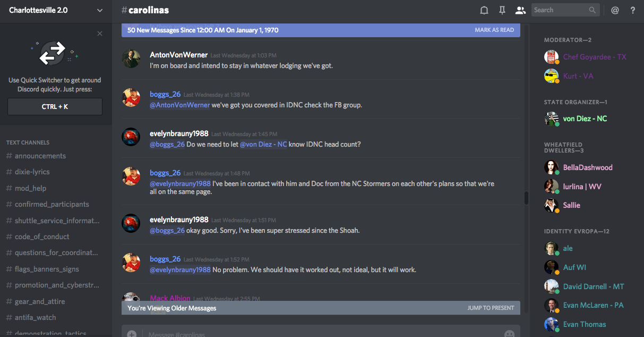Switch to the dixie-lyrics channel
Viewport: 644px width, 337px height.
pyautogui.click(x=32, y=172)
